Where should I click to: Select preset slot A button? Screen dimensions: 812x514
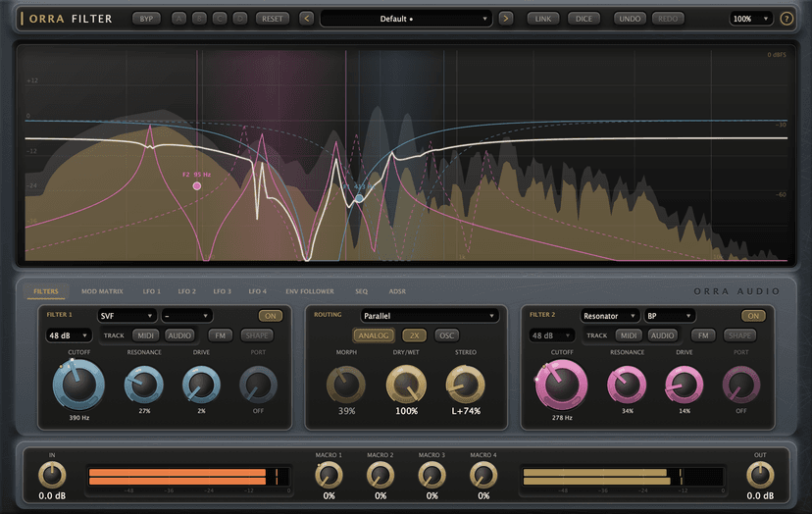click(179, 19)
